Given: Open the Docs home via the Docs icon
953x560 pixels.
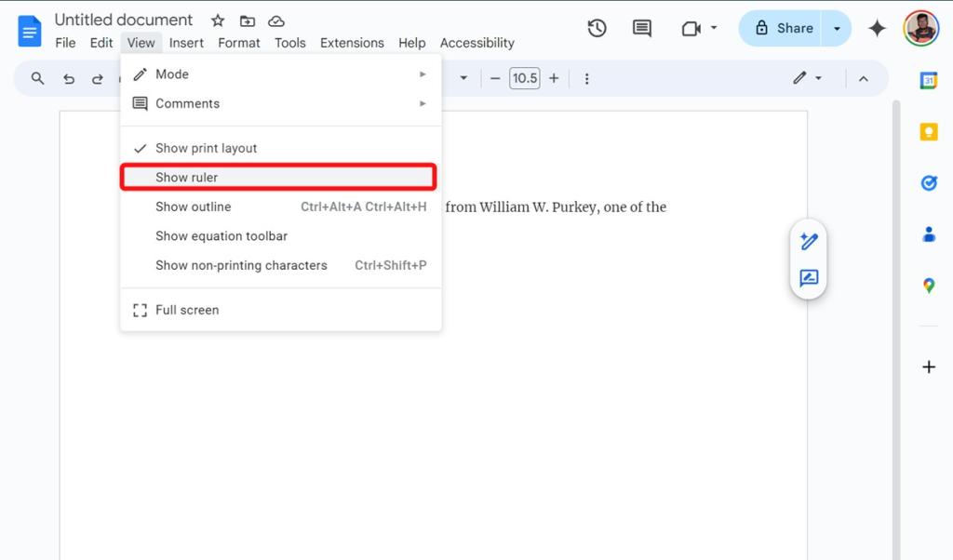Looking at the screenshot, I should coord(28,29).
